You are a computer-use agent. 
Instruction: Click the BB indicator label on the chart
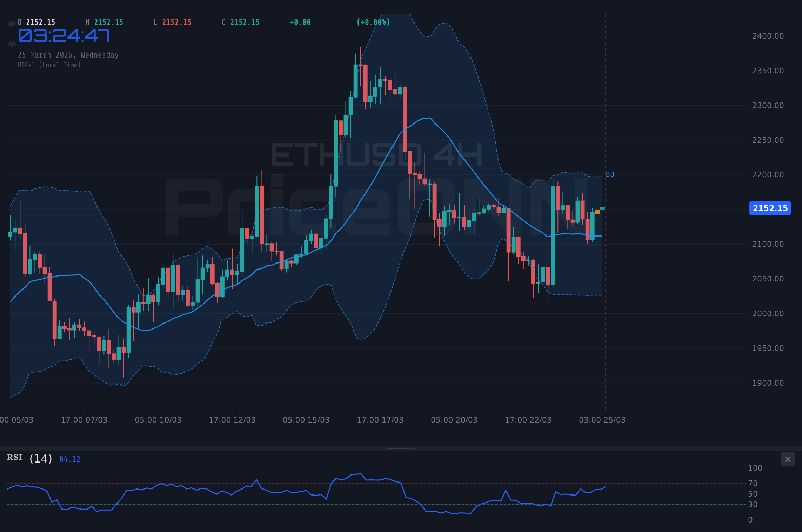point(610,174)
